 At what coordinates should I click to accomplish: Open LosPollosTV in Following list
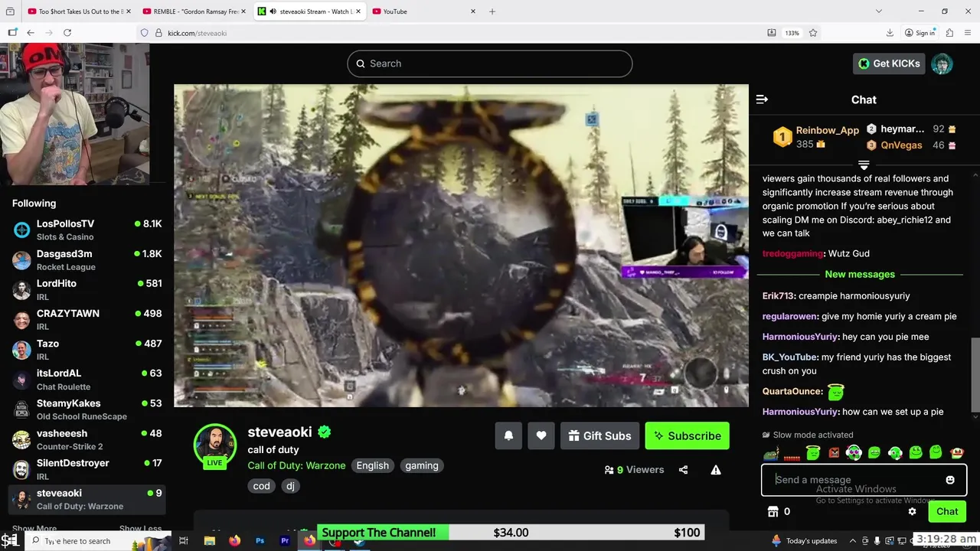point(87,230)
